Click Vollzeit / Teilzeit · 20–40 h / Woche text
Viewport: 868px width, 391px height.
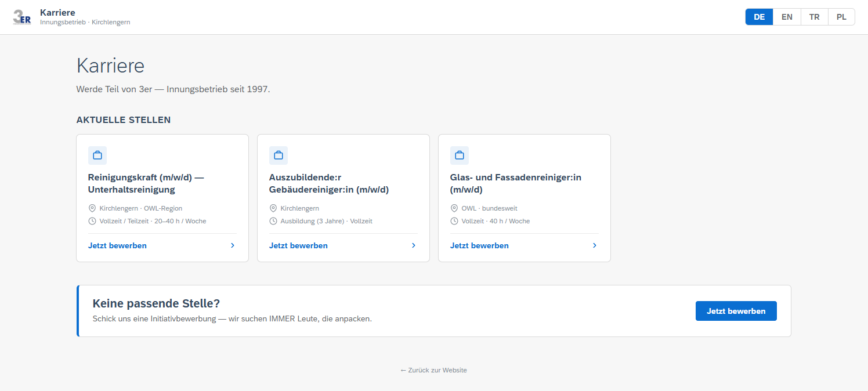pyautogui.click(x=153, y=221)
